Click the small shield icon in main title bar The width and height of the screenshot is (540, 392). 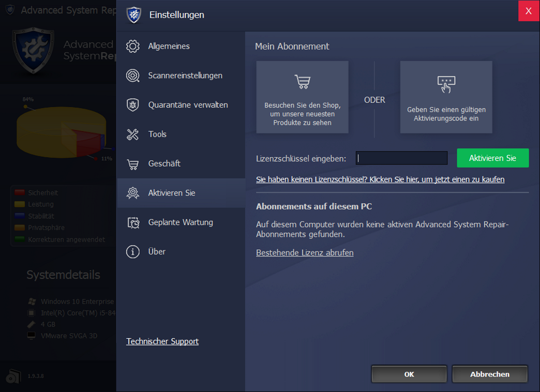click(x=10, y=10)
